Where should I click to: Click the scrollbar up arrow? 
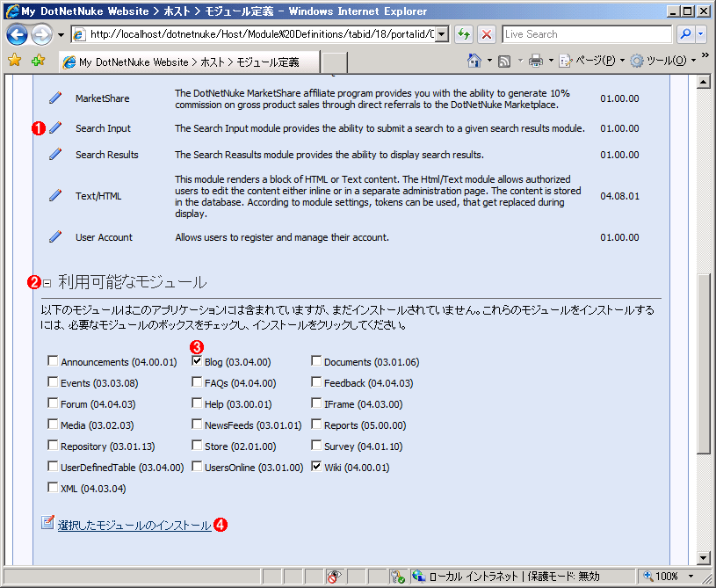point(703,83)
